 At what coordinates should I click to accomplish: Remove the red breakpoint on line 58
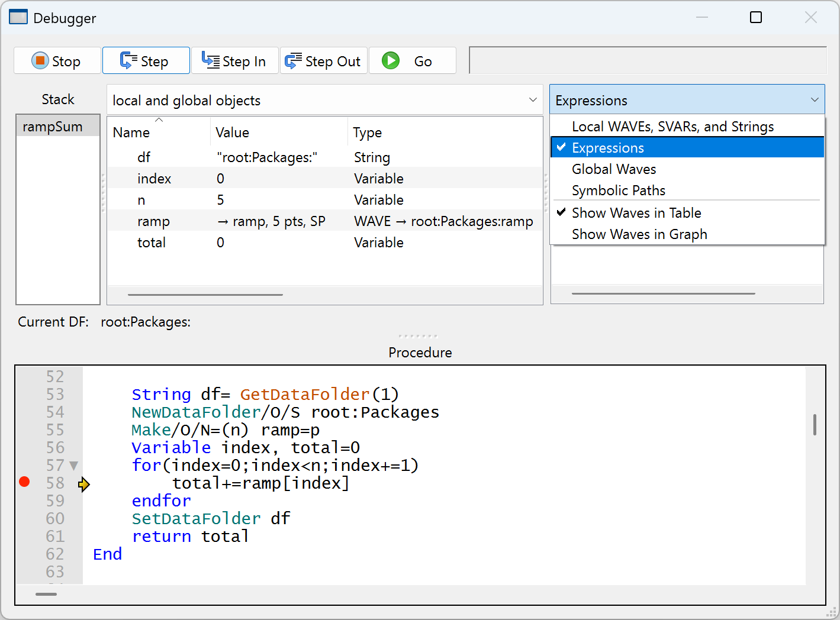coord(24,482)
